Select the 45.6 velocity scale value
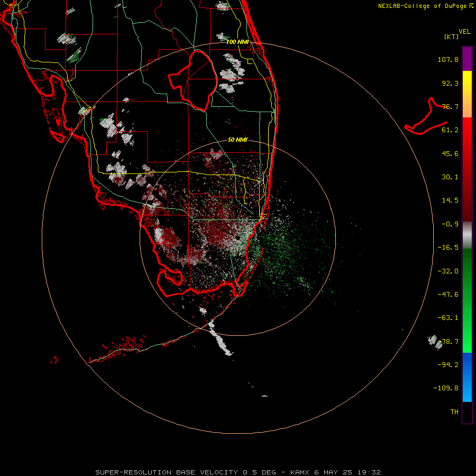The width and height of the screenshot is (476, 476). [450, 153]
